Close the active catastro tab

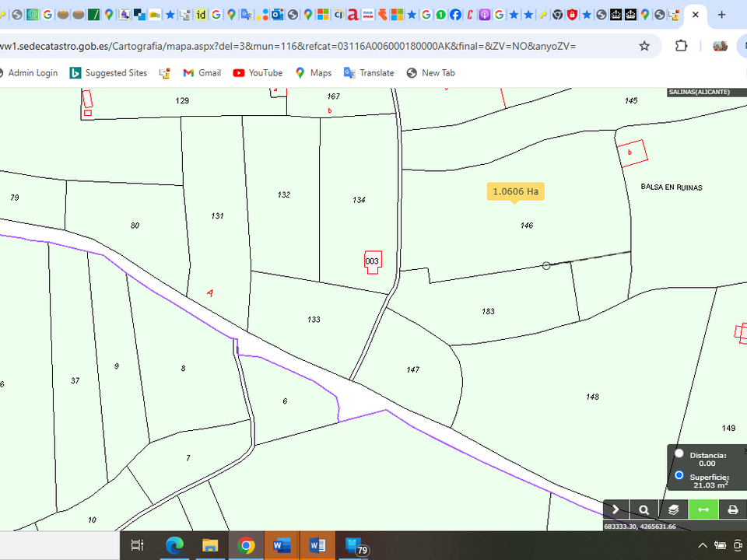pyautogui.click(x=695, y=15)
